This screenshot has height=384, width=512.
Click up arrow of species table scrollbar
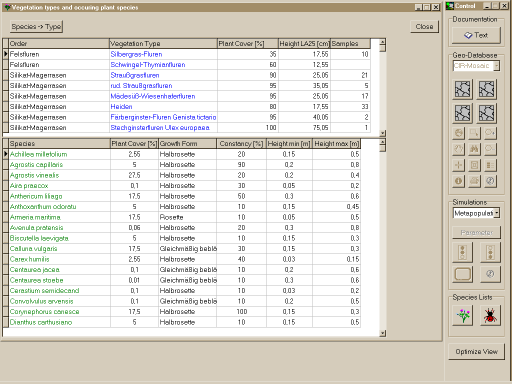point(383,142)
